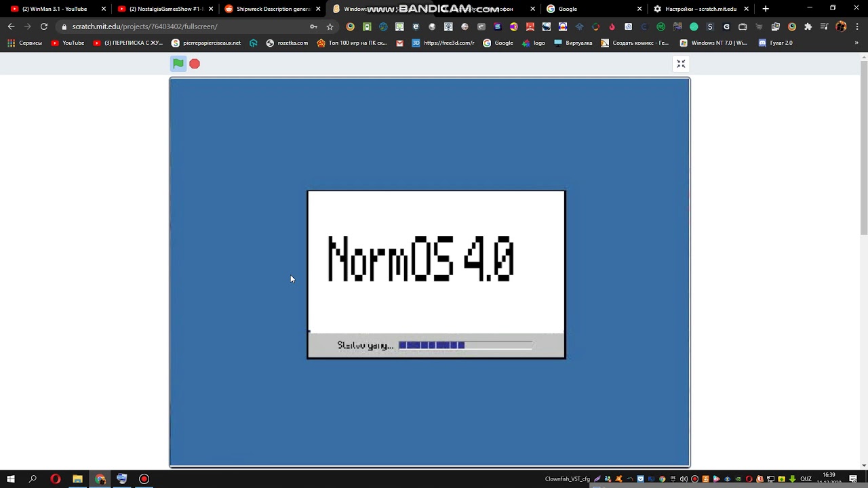Open the Google bookmark in bookmarks bar
868x488 pixels.
(498, 43)
